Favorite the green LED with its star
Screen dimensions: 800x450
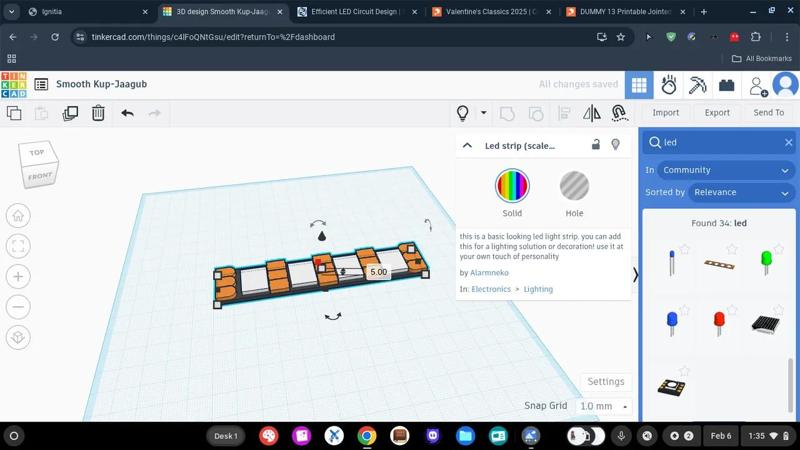click(779, 248)
